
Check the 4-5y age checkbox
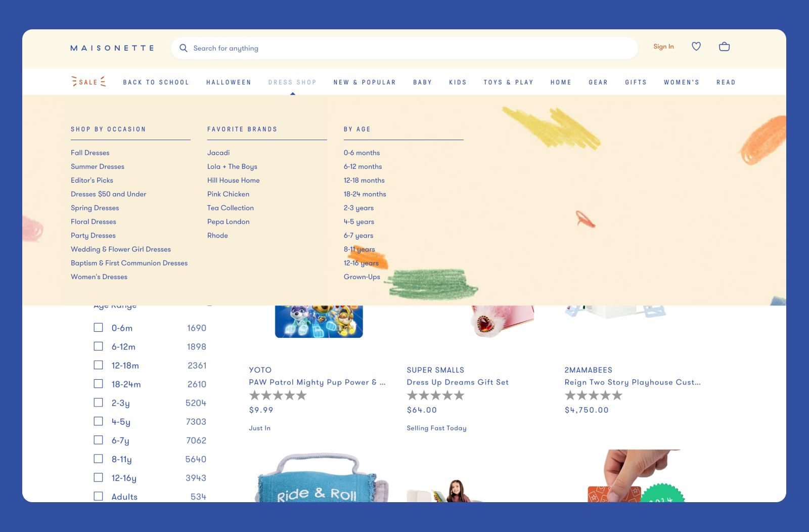click(x=98, y=421)
